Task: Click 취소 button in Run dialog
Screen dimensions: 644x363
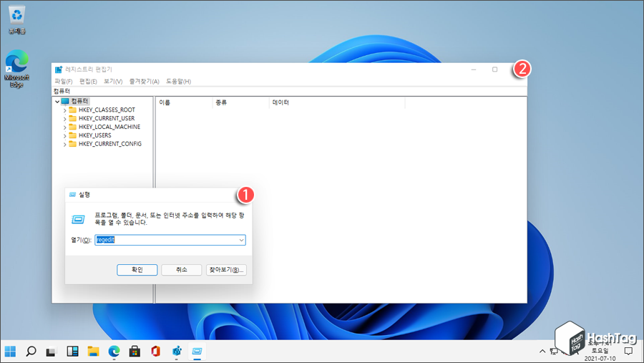Action: (182, 270)
